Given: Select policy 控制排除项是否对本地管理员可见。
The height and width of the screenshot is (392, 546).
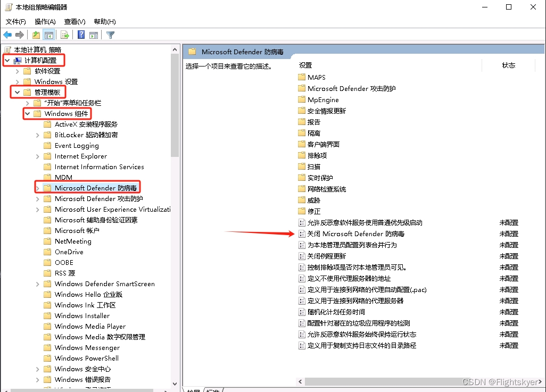Looking at the screenshot, I should tap(357, 268).
